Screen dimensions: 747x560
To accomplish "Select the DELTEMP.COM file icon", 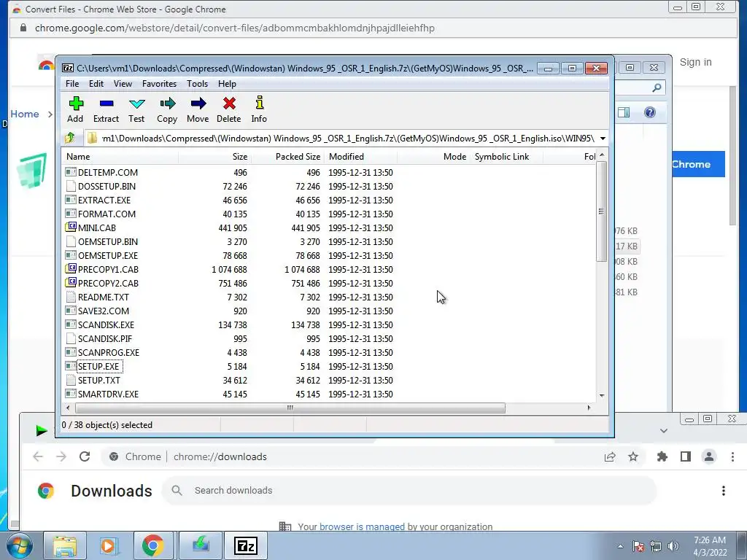I will [x=71, y=172].
